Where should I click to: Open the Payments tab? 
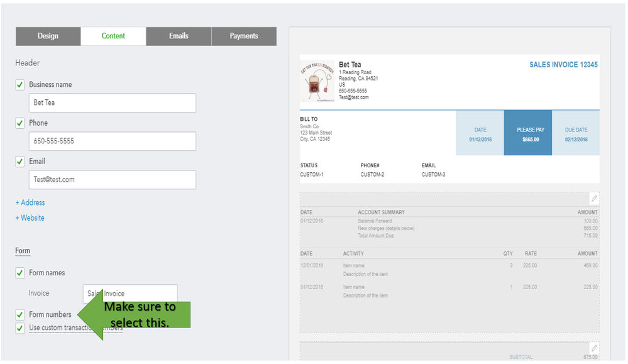pos(244,36)
